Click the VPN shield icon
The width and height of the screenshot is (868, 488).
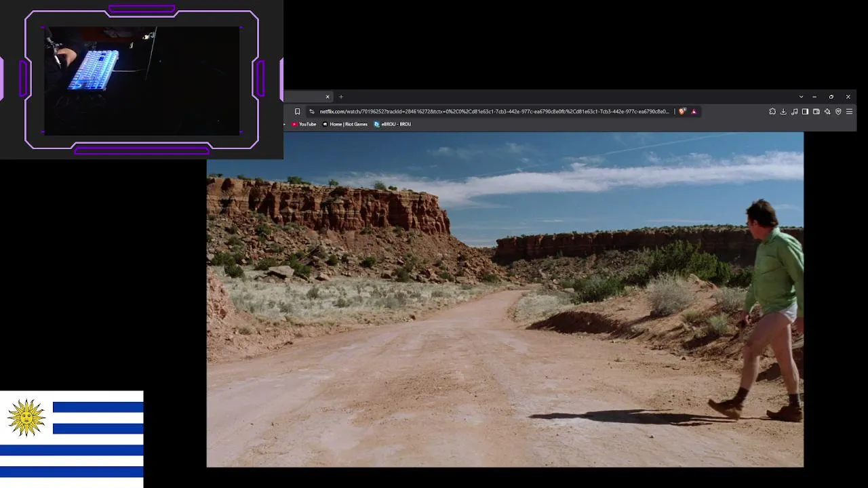tap(838, 111)
